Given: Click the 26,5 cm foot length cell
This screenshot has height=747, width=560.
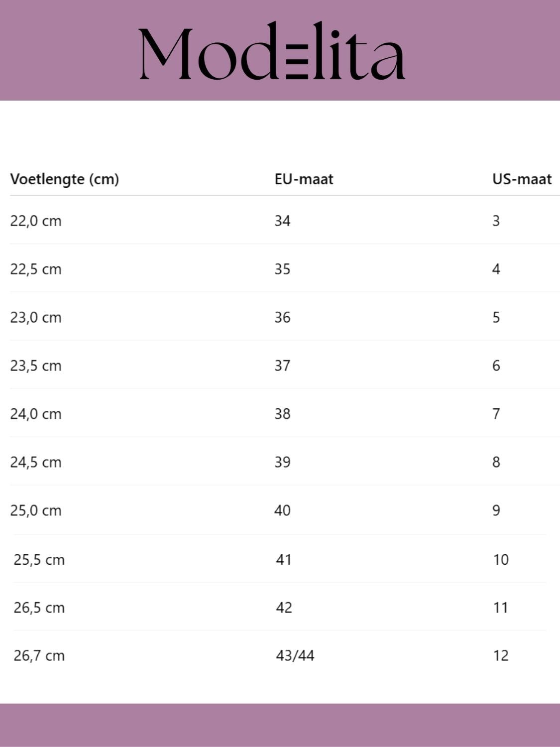Looking at the screenshot, I should [39, 608].
